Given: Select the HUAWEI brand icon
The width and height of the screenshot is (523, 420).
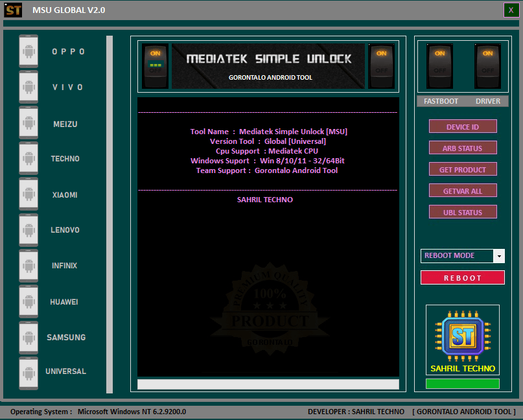Looking at the screenshot, I should point(29,301).
